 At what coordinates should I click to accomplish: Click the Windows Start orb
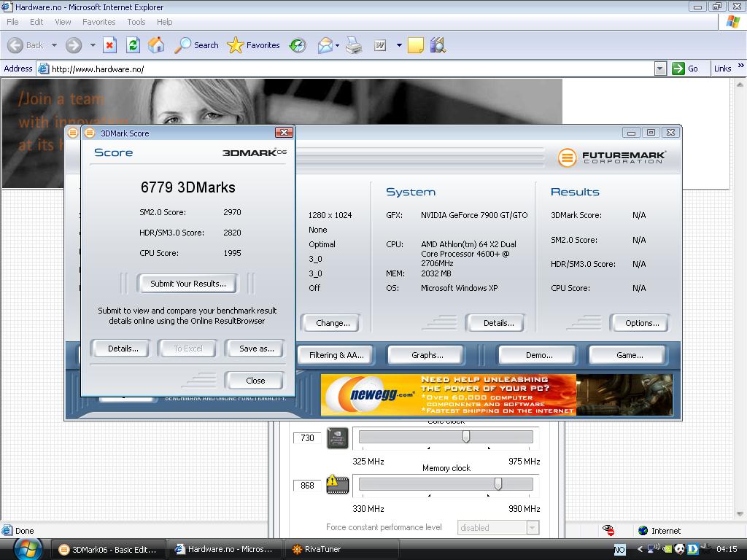(x=27, y=549)
